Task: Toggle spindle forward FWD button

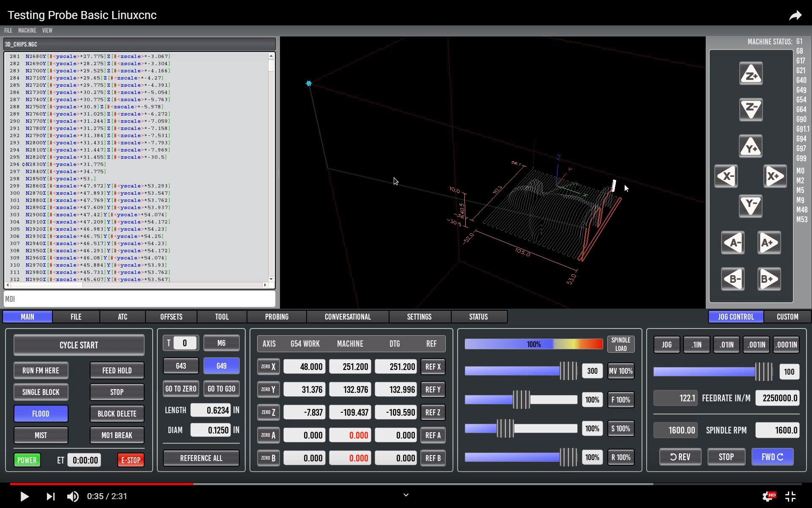Action: pyautogui.click(x=772, y=457)
